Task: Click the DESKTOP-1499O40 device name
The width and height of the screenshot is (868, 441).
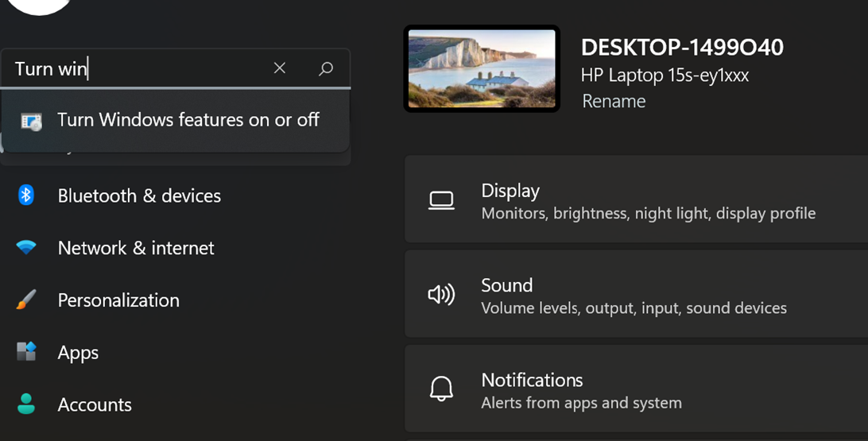Action: click(x=682, y=48)
